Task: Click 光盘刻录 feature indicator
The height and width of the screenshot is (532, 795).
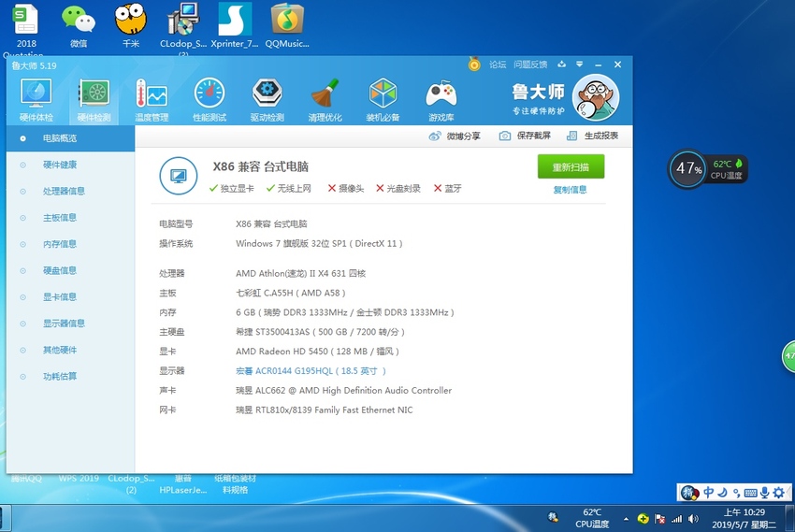Action: [x=398, y=189]
